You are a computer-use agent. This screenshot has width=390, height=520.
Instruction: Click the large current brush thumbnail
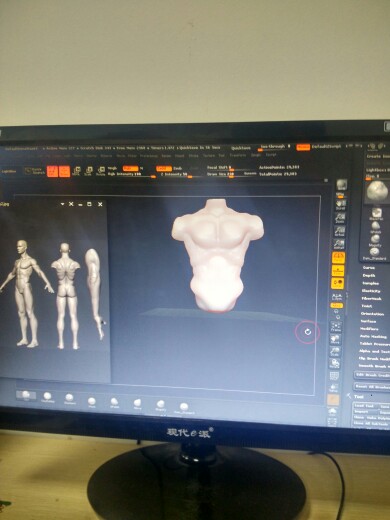click(378, 192)
